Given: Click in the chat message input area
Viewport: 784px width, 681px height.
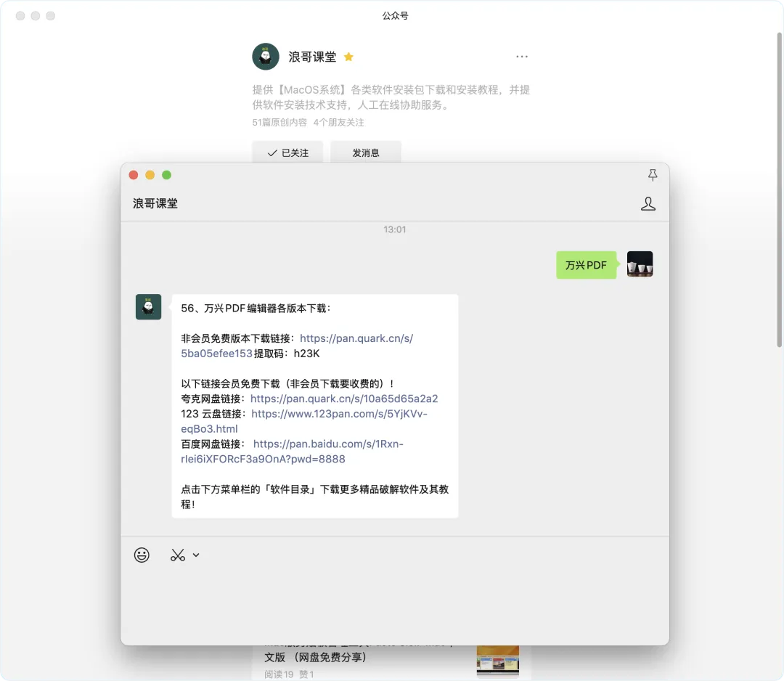Looking at the screenshot, I should (x=394, y=605).
